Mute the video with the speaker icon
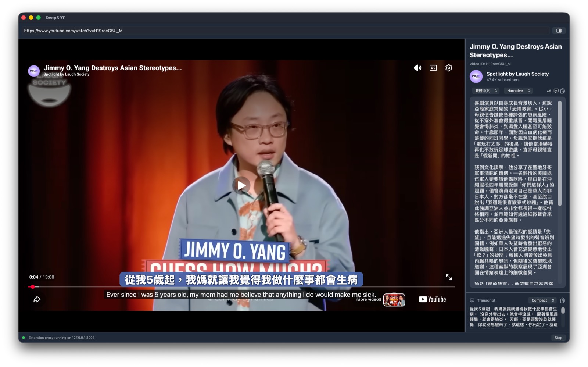588x367 pixels. [417, 68]
